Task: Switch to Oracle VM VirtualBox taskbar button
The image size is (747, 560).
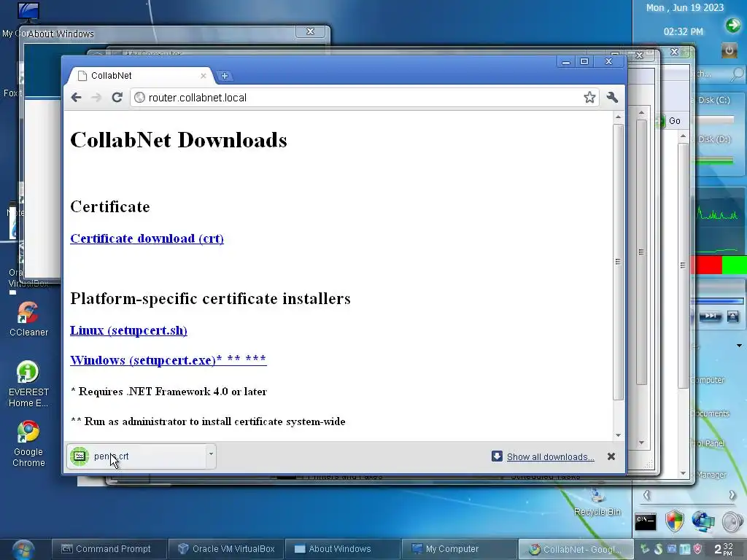Action: point(226,549)
